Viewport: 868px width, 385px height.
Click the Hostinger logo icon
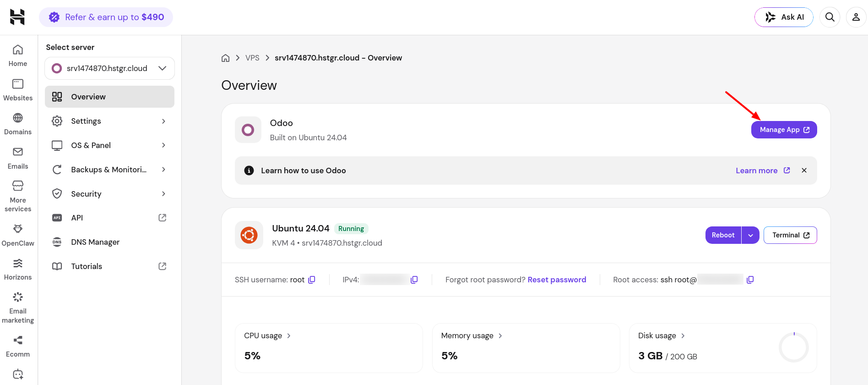pos(17,17)
